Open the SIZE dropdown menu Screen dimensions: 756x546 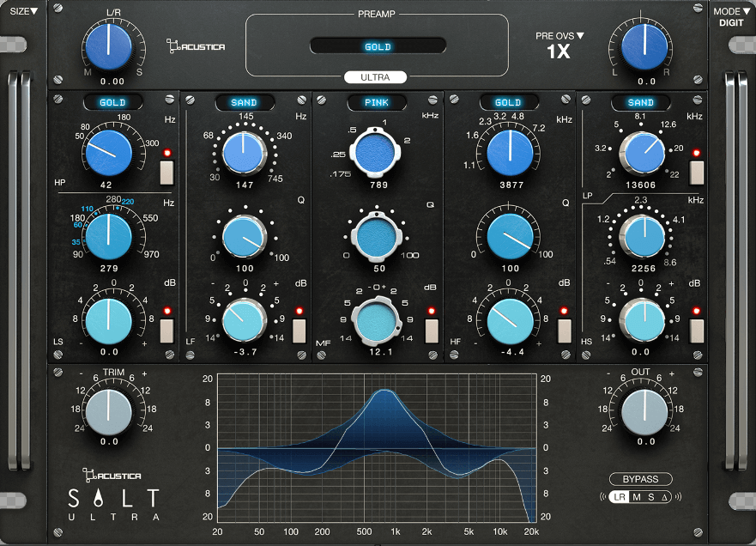coord(23,10)
